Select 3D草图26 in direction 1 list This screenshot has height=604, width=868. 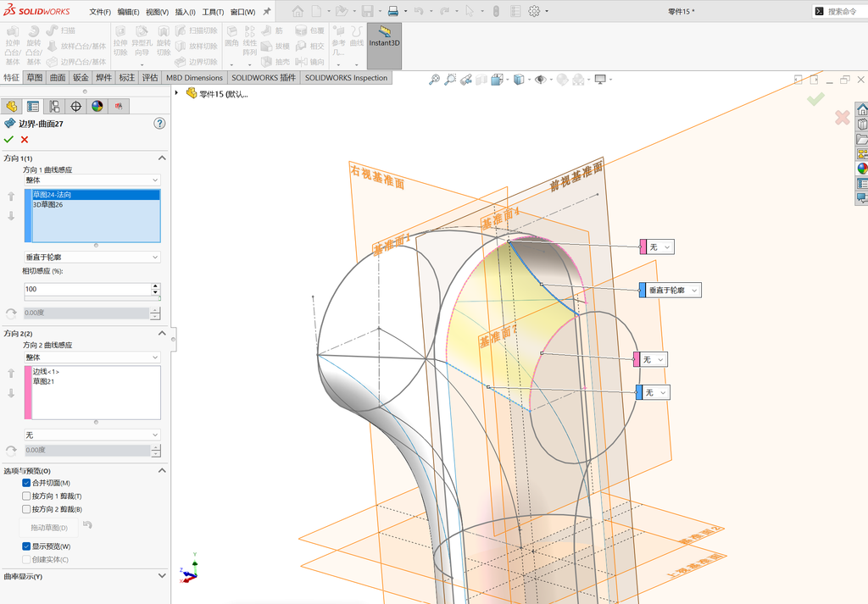pos(96,205)
